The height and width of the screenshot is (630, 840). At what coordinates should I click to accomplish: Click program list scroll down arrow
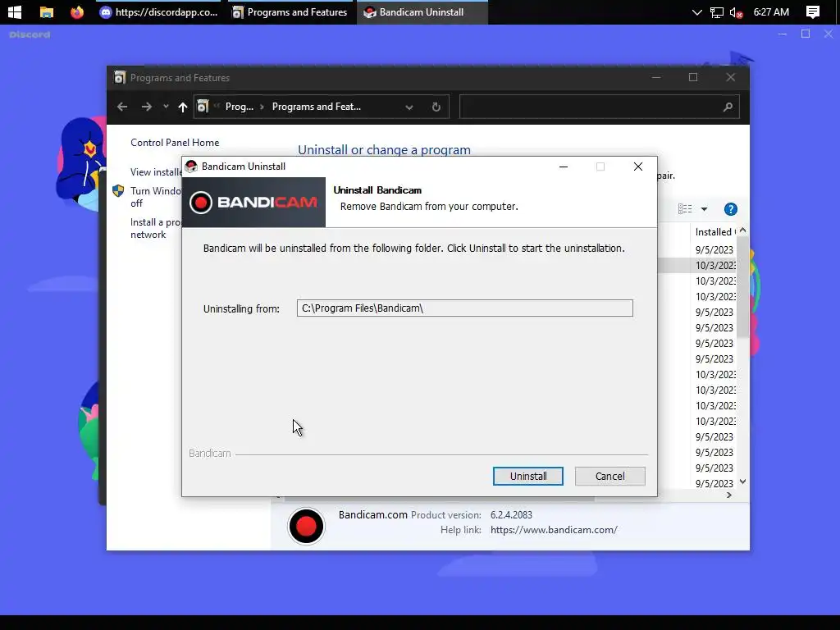point(742,482)
